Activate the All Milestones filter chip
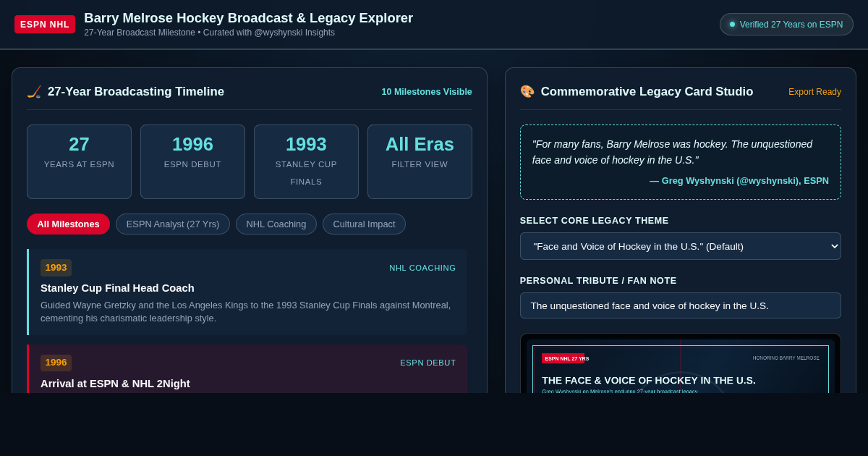This screenshot has width=868, height=456. pyautogui.click(x=68, y=224)
